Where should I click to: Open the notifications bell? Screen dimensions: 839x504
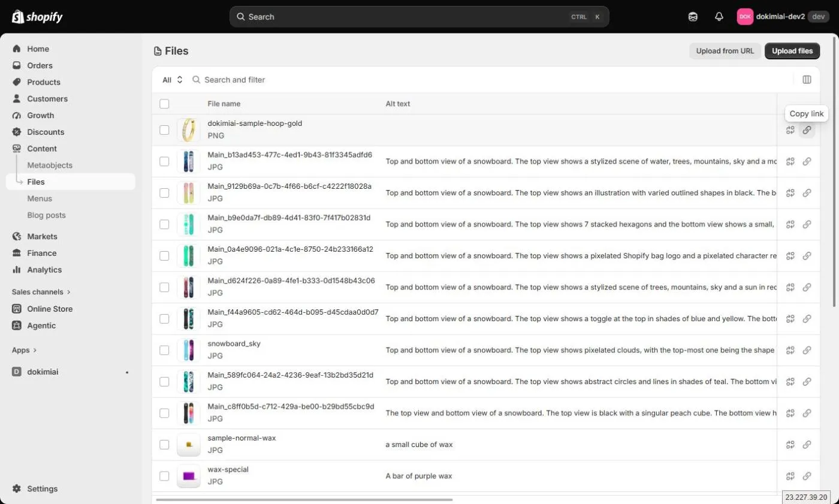pyautogui.click(x=719, y=17)
